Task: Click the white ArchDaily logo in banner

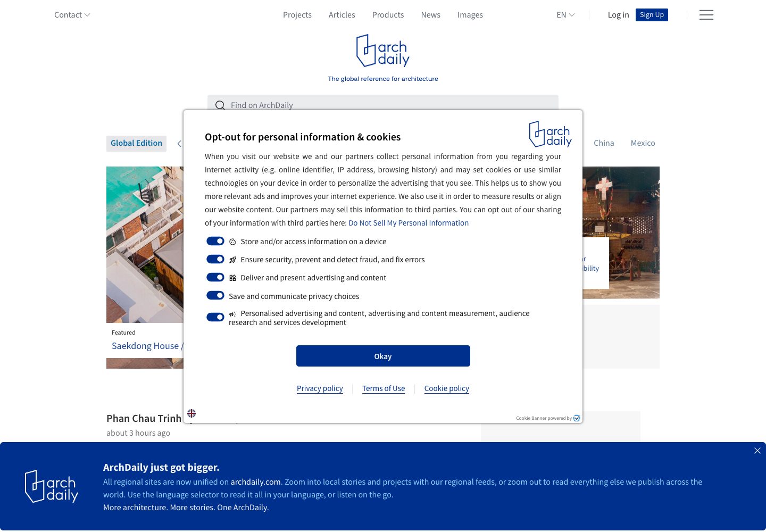Action: [52, 486]
